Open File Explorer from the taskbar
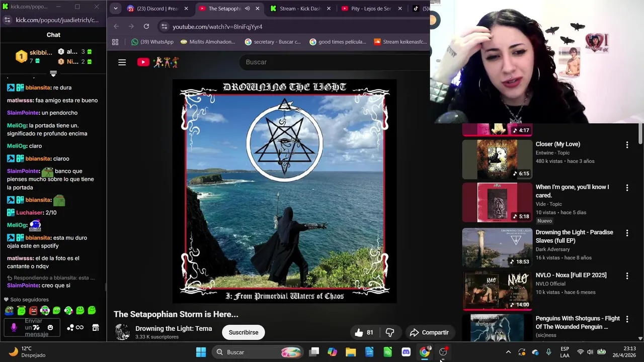Image resolution: width=644 pixels, height=362 pixels. pos(351,352)
